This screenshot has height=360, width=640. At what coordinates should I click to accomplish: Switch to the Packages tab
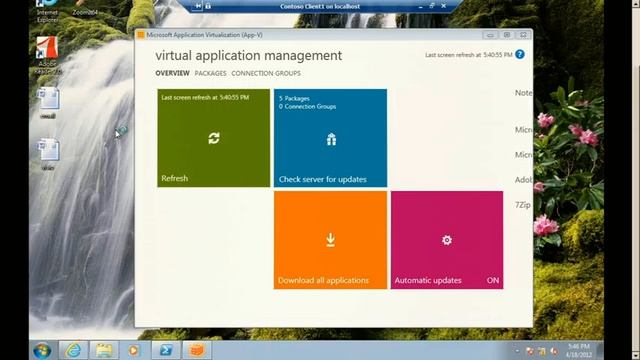(210, 73)
